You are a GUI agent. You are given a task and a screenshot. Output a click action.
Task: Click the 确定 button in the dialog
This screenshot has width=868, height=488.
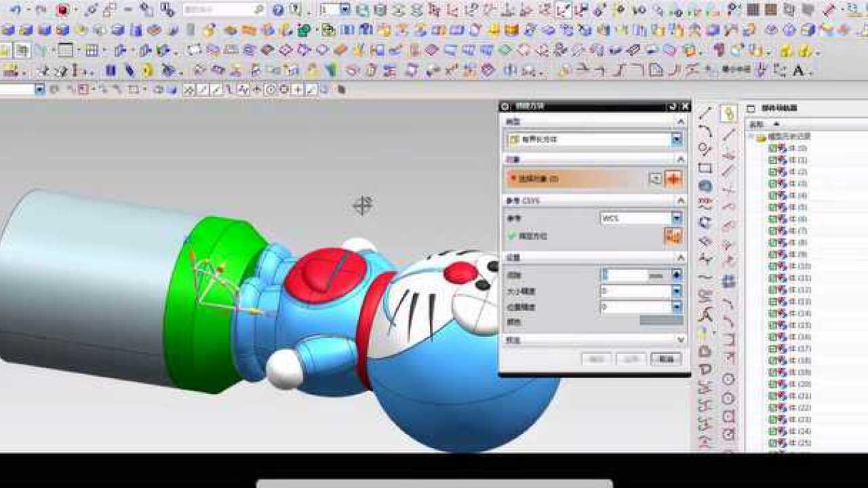click(x=596, y=359)
